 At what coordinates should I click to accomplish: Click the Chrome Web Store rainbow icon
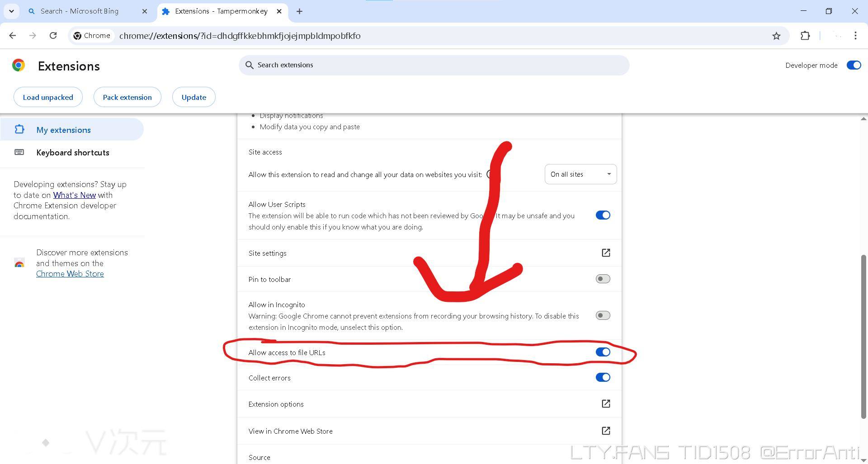point(19,263)
